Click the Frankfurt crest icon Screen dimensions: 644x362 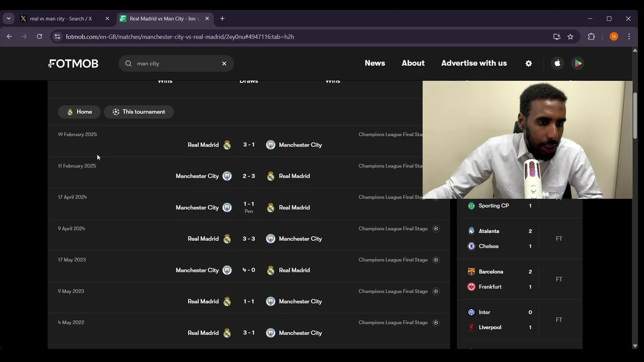coord(471,287)
